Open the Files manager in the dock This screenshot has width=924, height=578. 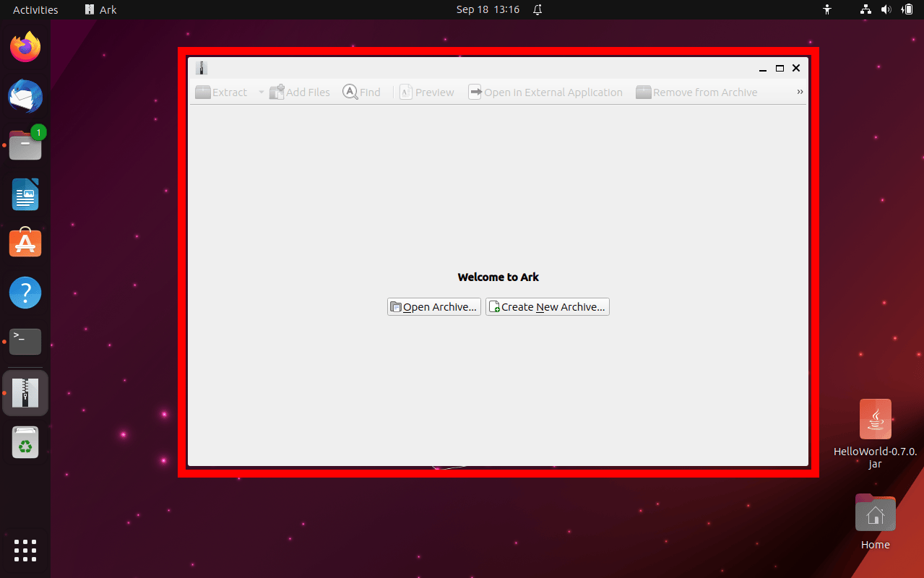[25, 144]
